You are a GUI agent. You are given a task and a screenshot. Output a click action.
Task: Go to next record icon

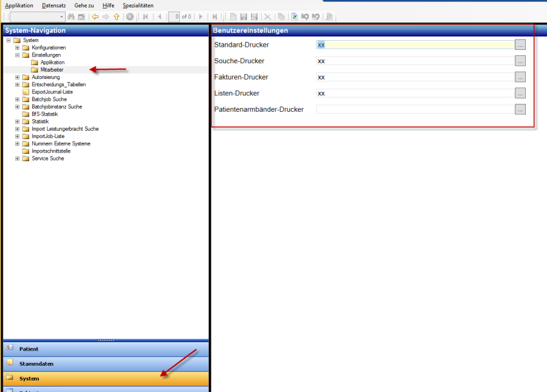pos(201,16)
